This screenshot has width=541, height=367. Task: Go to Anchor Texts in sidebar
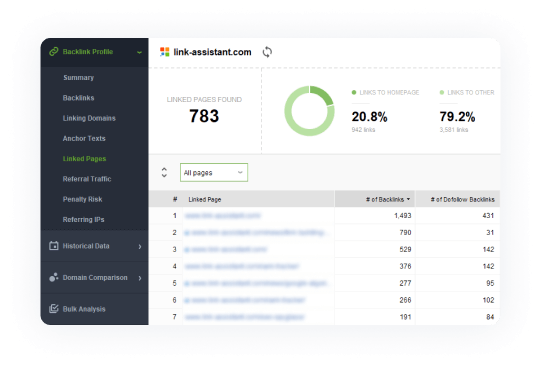click(84, 138)
